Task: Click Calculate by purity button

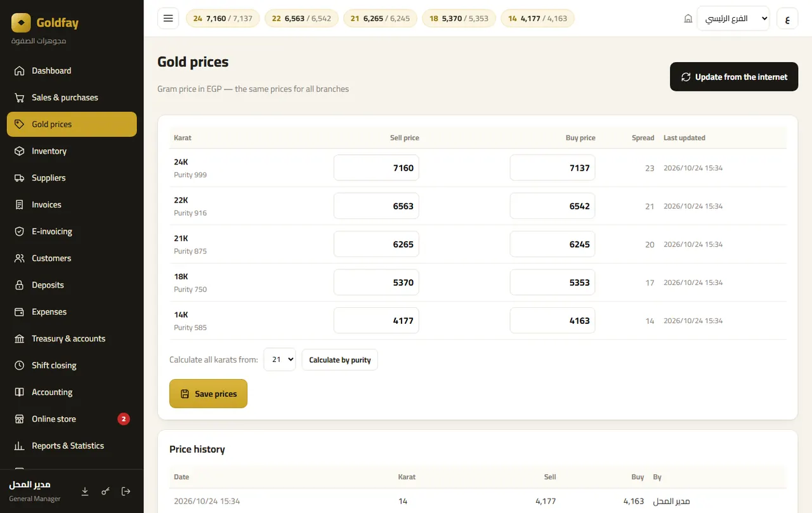Action: [x=340, y=359]
